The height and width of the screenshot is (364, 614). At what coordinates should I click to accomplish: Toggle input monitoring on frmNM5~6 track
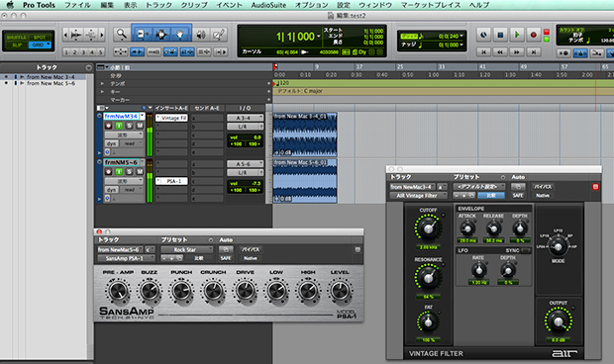point(119,172)
